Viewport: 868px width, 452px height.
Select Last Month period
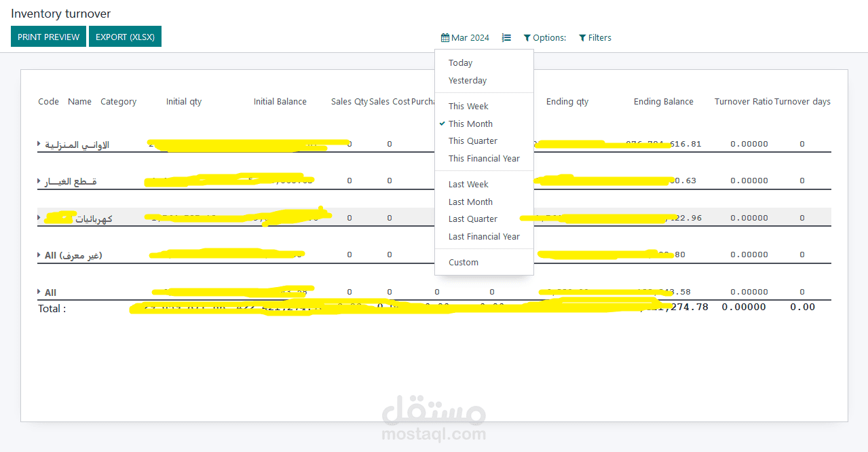470,202
